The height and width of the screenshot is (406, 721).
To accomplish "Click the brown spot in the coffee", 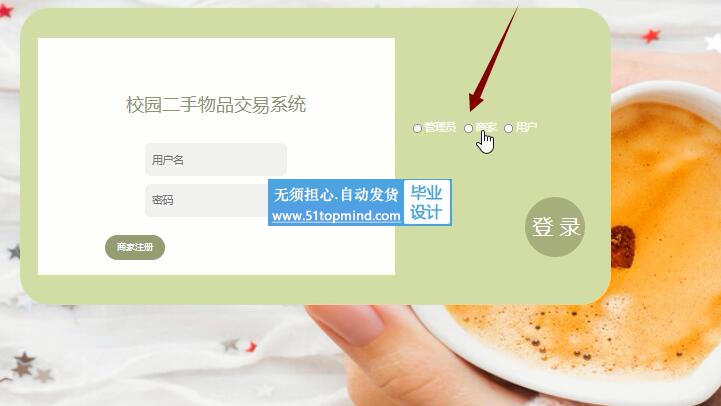I will point(623,246).
